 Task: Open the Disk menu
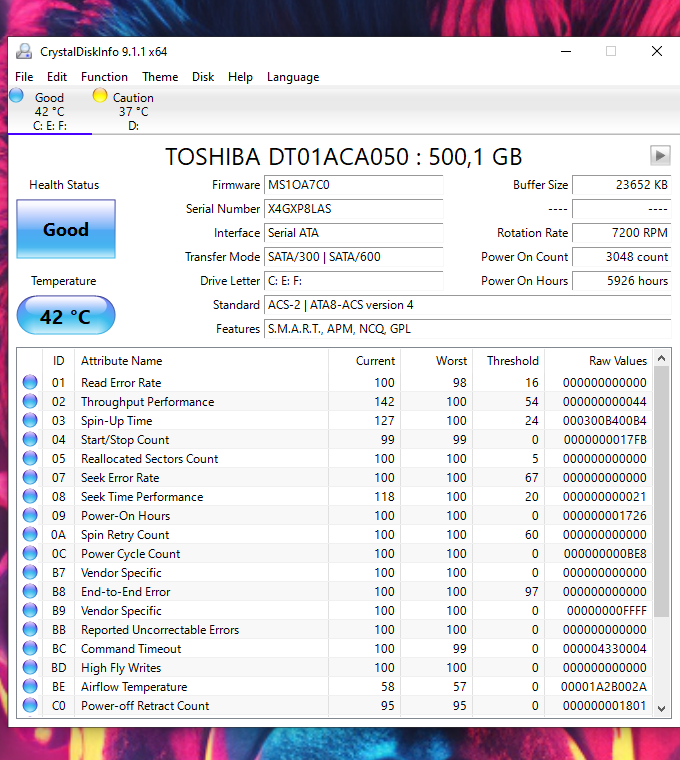coord(203,77)
